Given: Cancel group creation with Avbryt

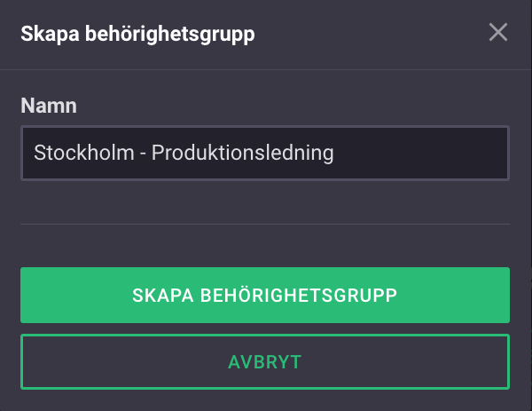Looking at the screenshot, I should pos(264,361).
